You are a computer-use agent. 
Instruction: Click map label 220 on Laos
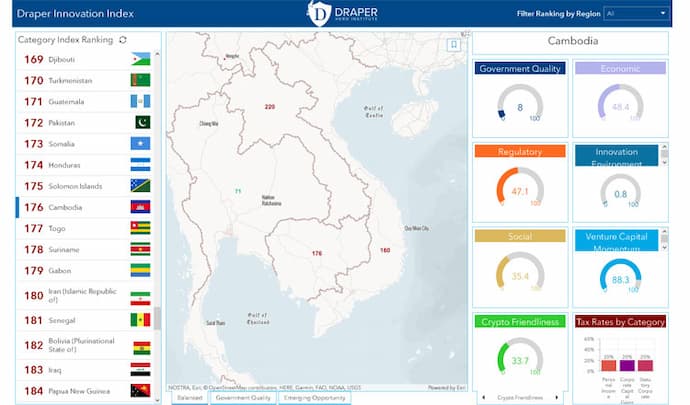pos(270,107)
